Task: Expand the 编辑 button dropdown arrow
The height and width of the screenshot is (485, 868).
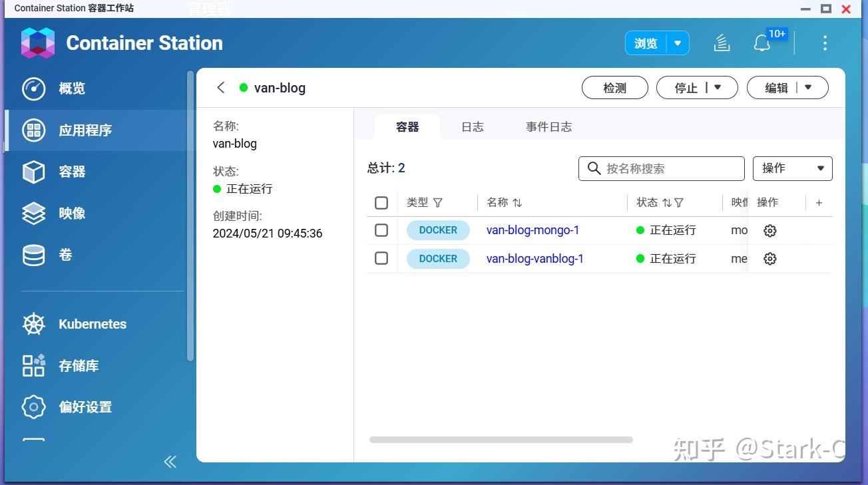Action: pos(807,87)
